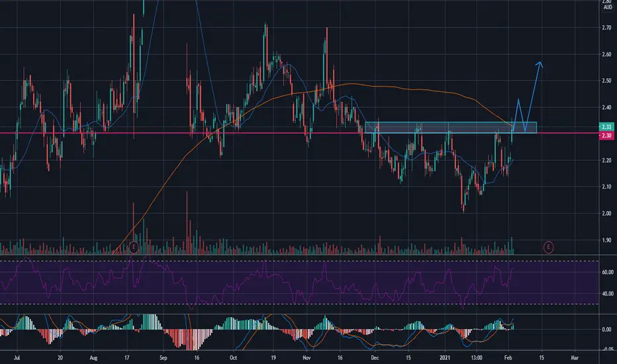Screen dimensions: 617x364
Task: Click the 2.40 price axis label
Action: (x=606, y=107)
